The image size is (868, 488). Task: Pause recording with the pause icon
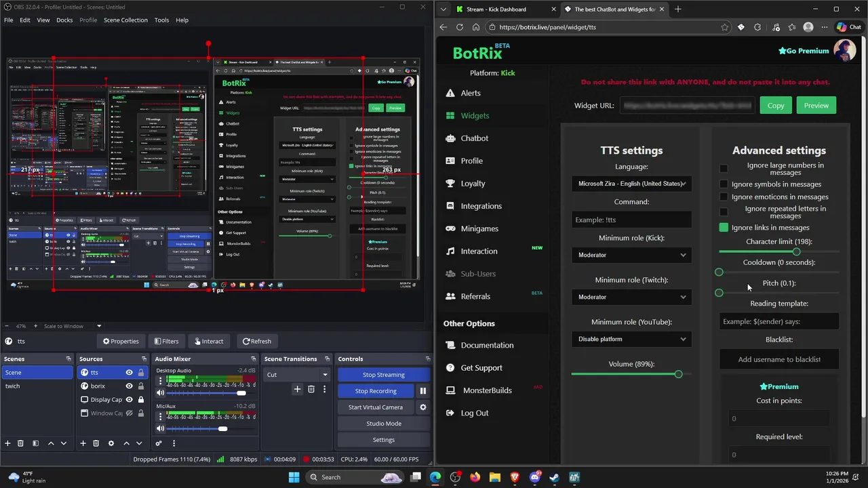pyautogui.click(x=422, y=391)
